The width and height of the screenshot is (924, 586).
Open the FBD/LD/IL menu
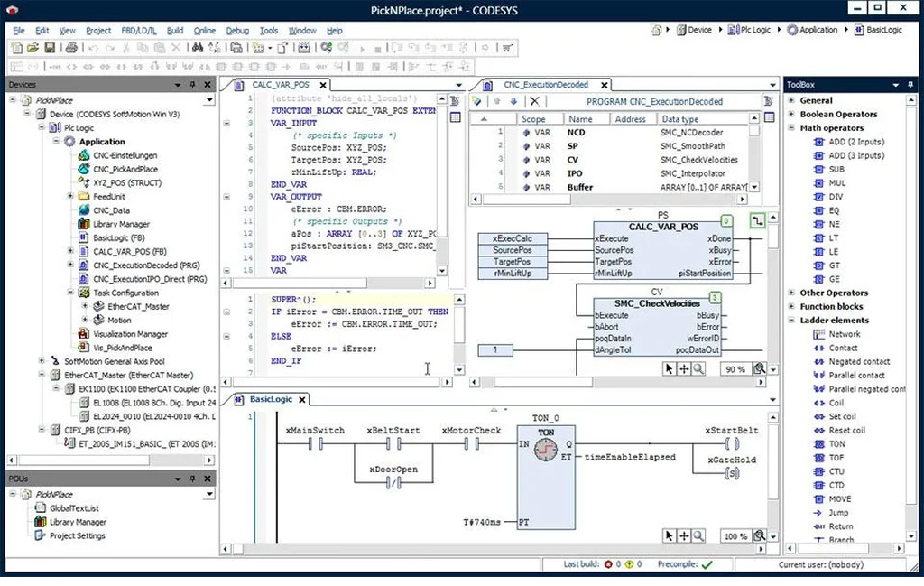139,30
